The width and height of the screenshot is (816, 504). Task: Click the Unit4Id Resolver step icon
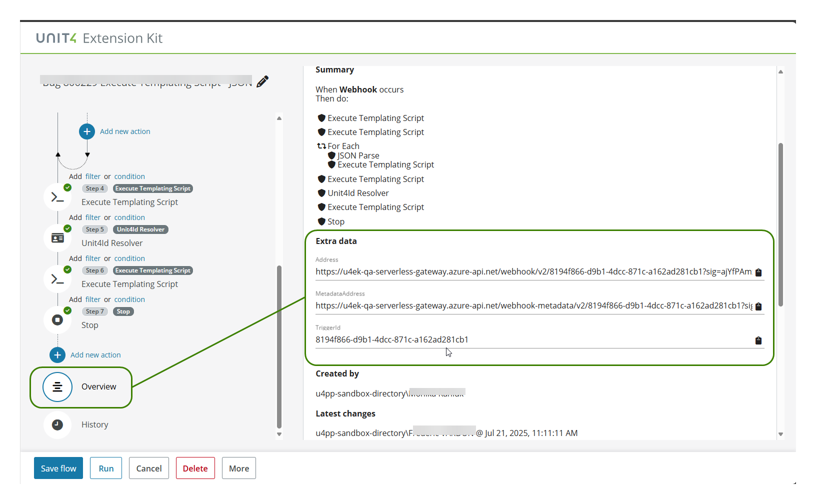57,237
